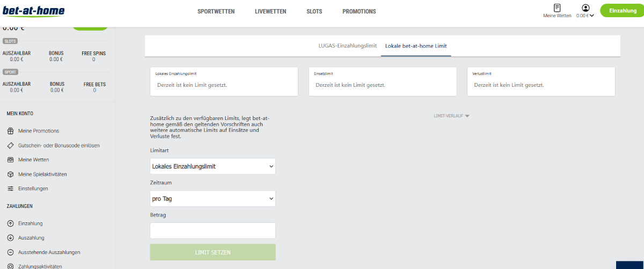Expand the Limit-Verlauf section
The height and width of the screenshot is (269, 644).
[x=451, y=116]
